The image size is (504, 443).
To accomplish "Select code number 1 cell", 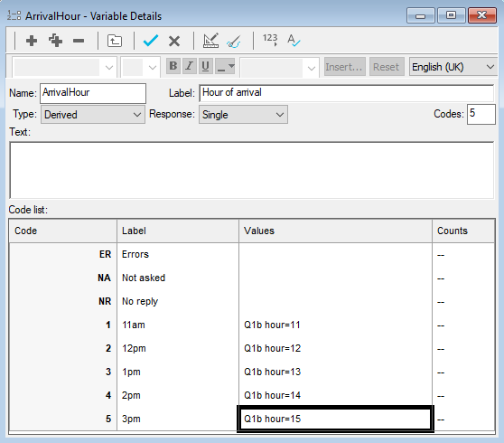I will click(63, 325).
